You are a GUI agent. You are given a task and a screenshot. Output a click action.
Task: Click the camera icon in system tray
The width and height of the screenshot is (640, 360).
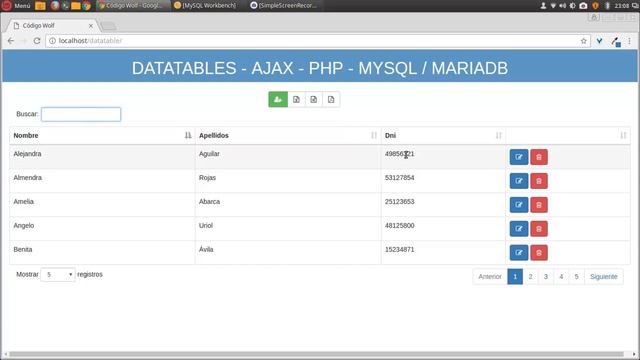(583, 6)
